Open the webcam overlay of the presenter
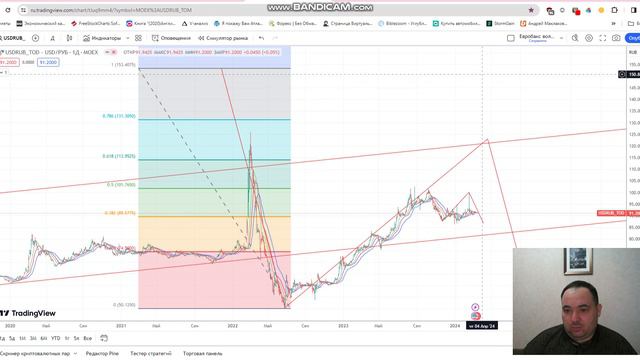Viewport: 640px width, 360px height. [x=576, y=301]
